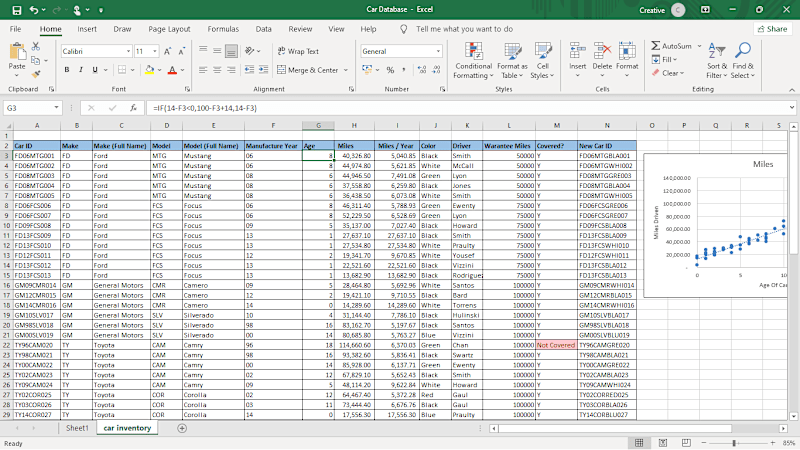The image size is (800, 450).
Task: Toggle Italic formatting
Action: (81, 70)
